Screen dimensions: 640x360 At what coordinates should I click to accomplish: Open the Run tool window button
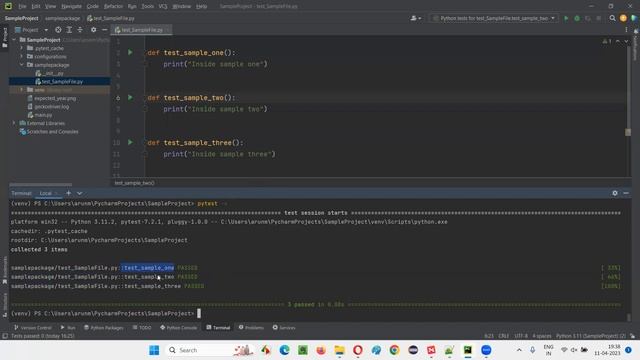click(x=68, y=327)
